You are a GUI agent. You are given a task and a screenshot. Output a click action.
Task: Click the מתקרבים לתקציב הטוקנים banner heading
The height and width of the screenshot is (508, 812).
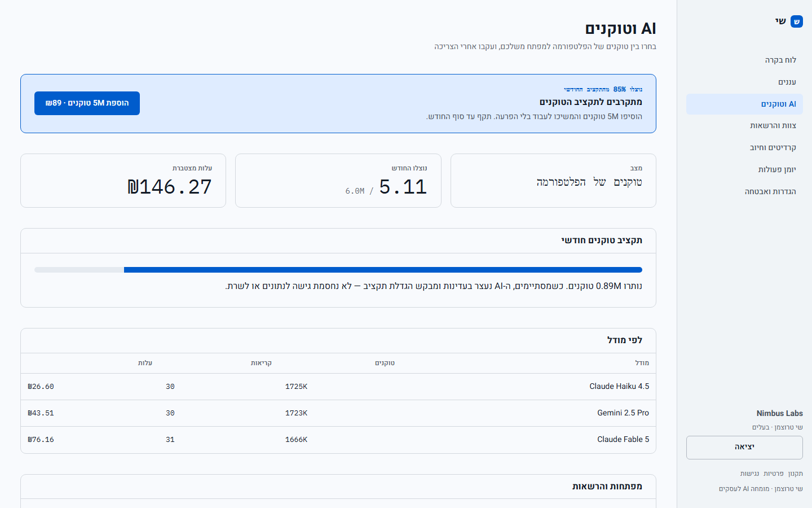591,102
